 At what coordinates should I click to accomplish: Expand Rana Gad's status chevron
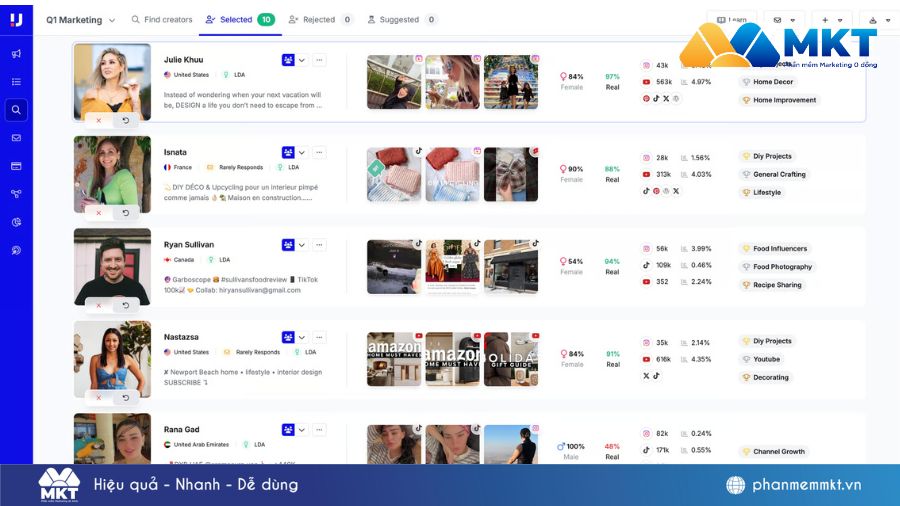302,429
